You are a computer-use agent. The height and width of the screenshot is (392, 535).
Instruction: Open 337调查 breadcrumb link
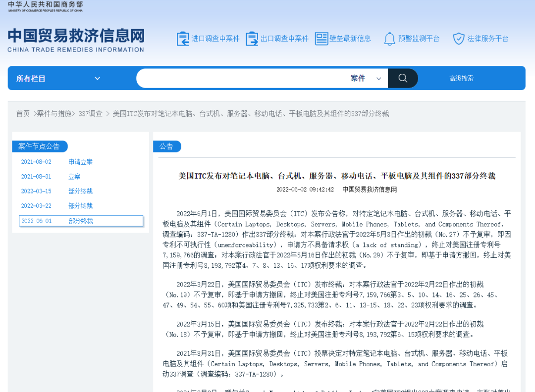coord(91,113)
